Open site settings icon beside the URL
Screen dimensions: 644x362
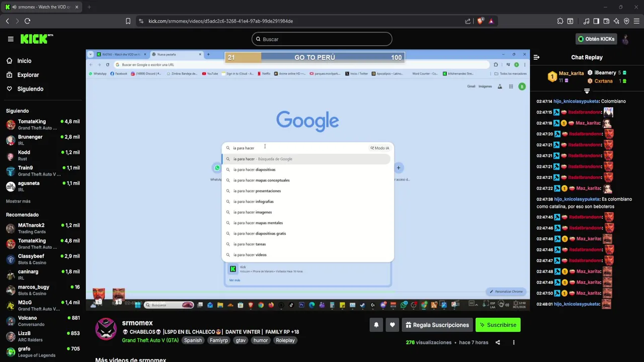click(x=141, y=21)
